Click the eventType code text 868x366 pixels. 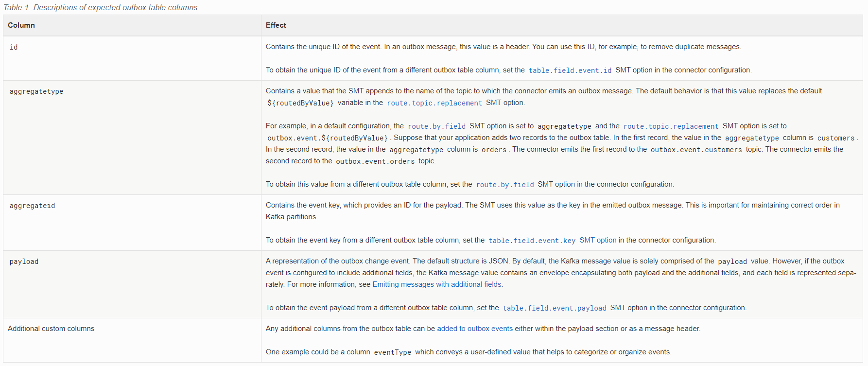[392, 352]
